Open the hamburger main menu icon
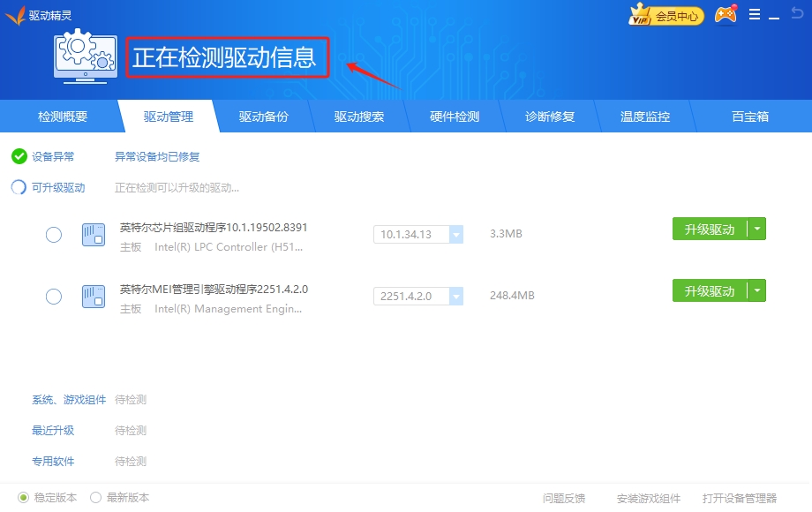Viewport: 812px width, 512px height. click(755, 14)
